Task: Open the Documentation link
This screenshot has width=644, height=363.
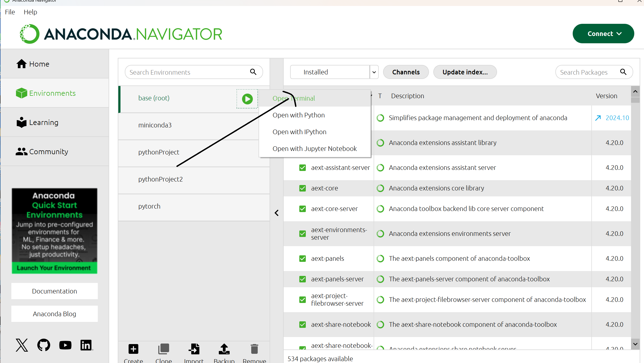Action: point(55,291)
